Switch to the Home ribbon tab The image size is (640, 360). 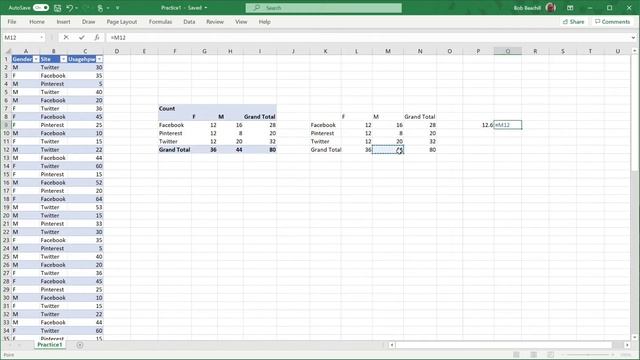(x=37, y=22)
